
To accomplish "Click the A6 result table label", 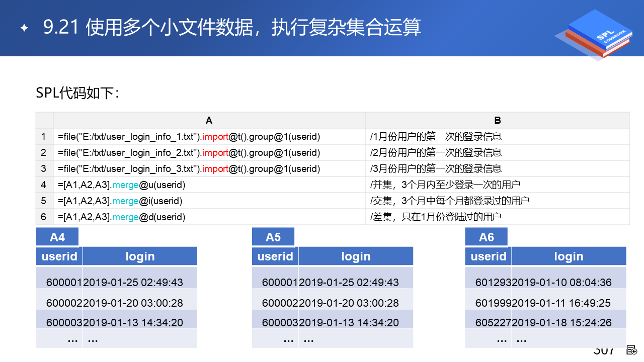I will coord(487,237).
